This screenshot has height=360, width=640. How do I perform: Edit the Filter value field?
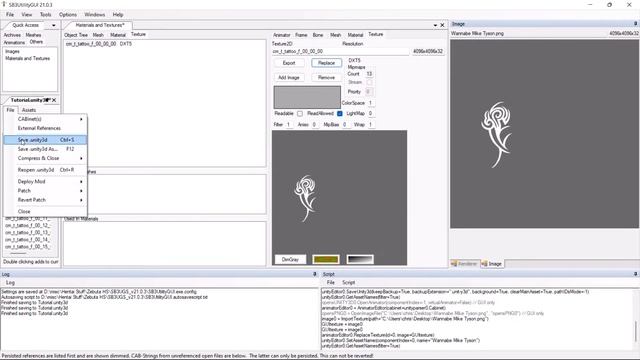pyautogui.click(x=289, y=125)
